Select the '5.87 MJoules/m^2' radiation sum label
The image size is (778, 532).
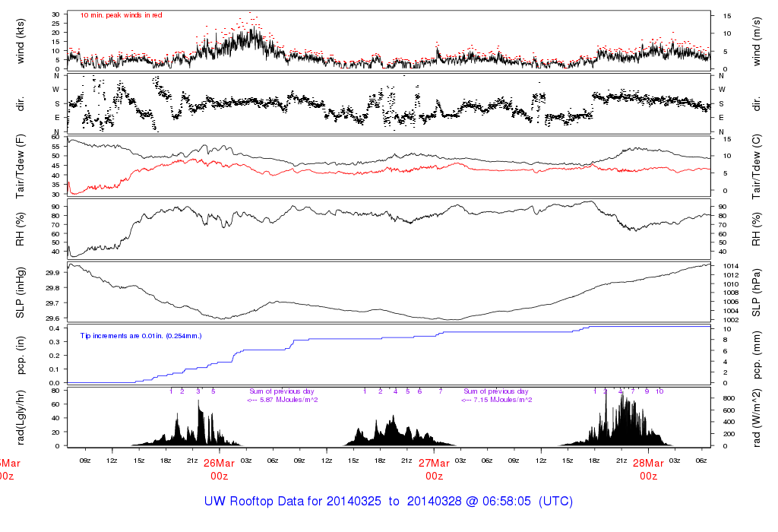(x=289, y=400)
